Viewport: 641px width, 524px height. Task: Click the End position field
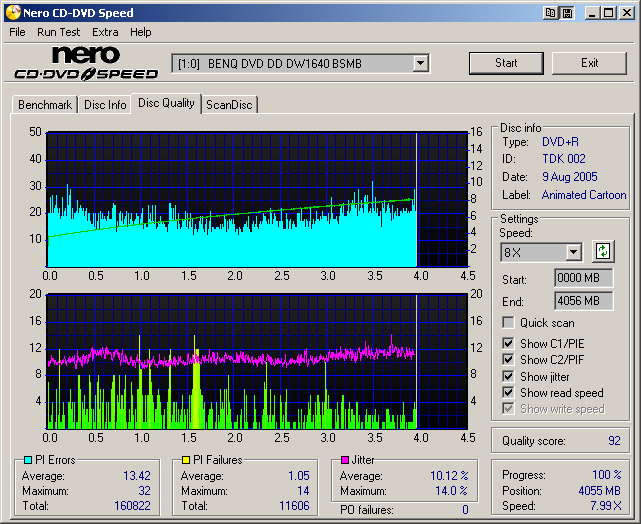(583, 300)
